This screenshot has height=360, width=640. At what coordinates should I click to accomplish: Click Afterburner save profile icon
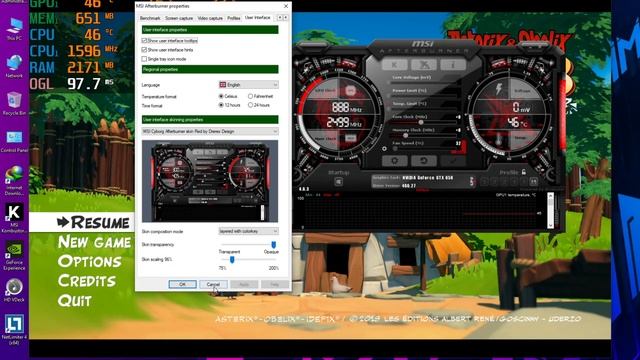533,182
